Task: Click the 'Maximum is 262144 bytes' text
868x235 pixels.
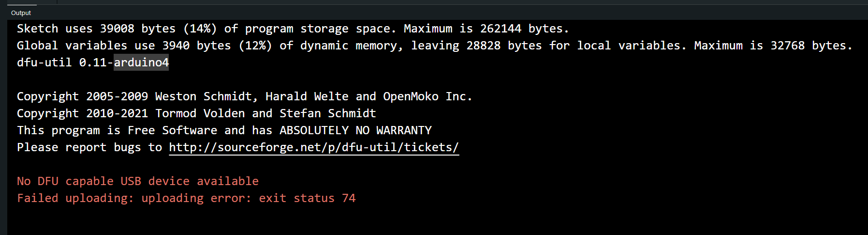Action: tap(486, 29)
